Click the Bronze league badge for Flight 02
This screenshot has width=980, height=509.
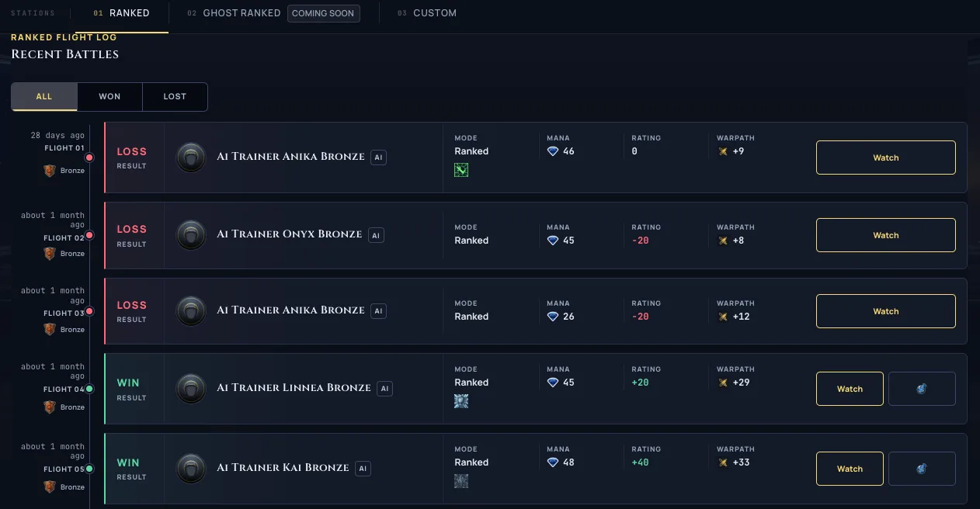tap(50, 254)
